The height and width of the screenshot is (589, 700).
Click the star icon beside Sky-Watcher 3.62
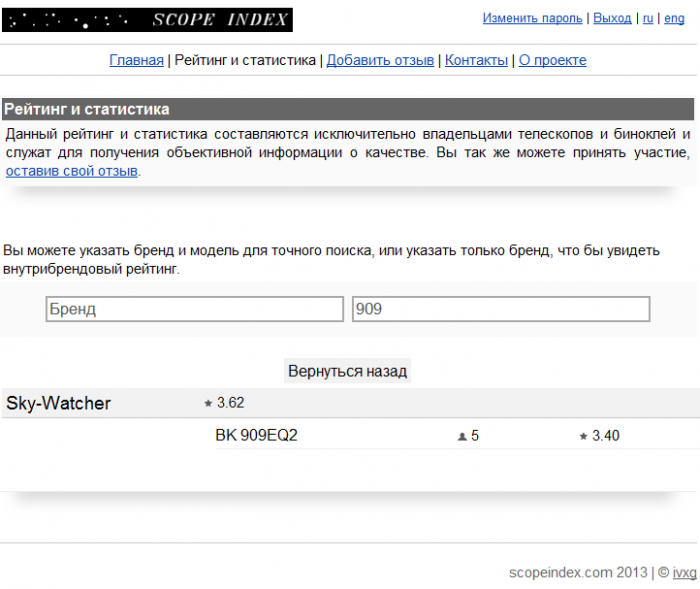[208, 403]
